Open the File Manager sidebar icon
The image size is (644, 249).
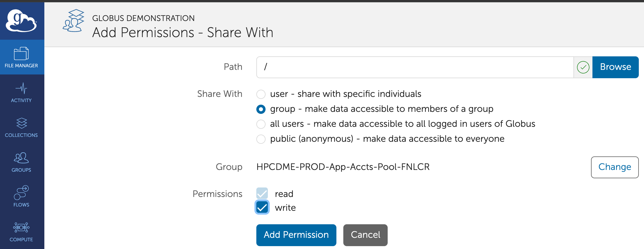(21, 54)
